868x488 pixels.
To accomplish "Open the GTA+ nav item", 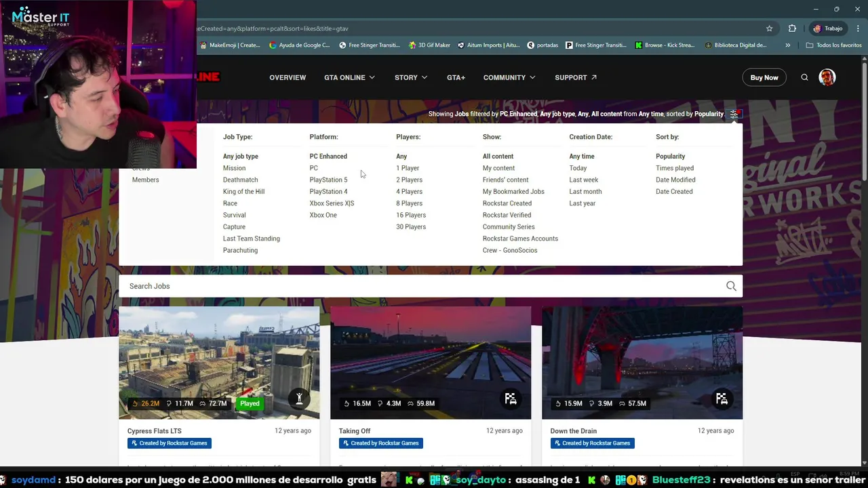I will pyautogui.click(x=456, y=77).
